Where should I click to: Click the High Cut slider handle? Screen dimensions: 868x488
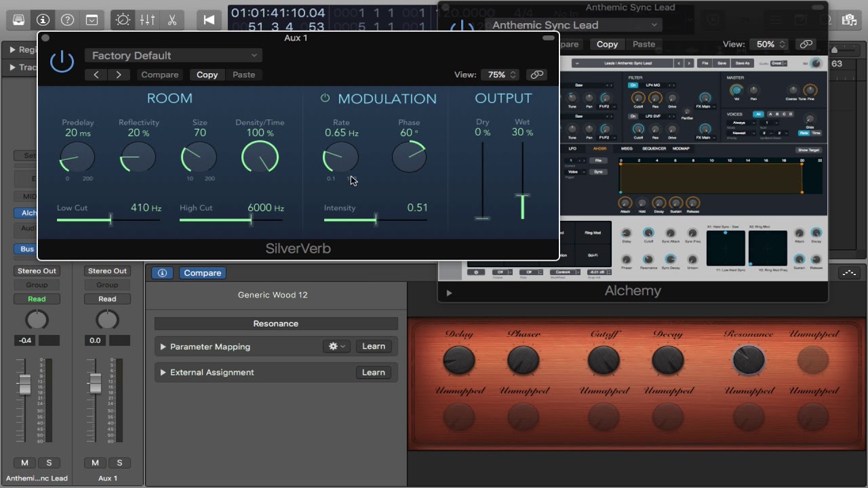click(x=251, y=220)
